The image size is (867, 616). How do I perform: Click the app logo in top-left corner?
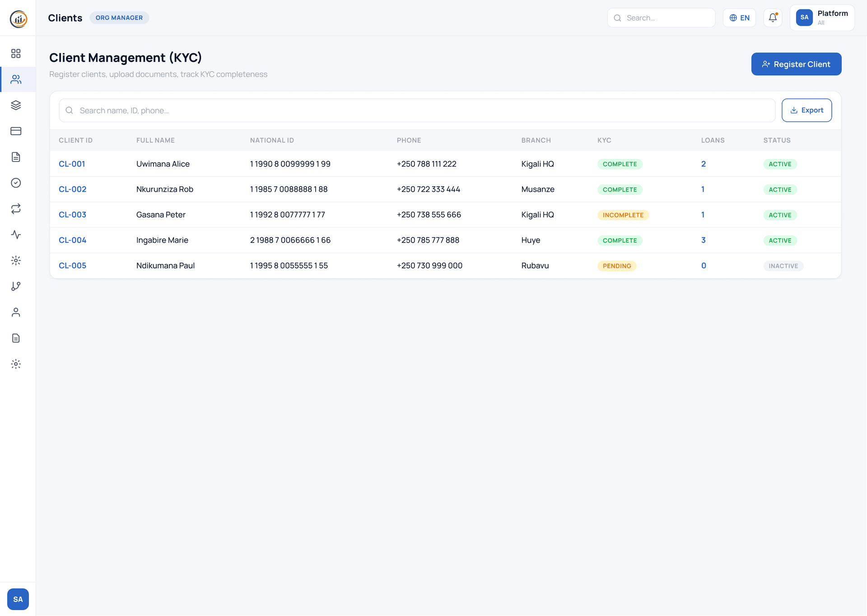click(18, 18)
